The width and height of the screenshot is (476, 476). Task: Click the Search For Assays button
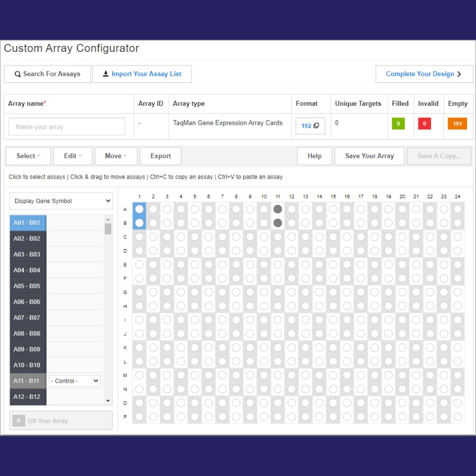click(48, 74)
